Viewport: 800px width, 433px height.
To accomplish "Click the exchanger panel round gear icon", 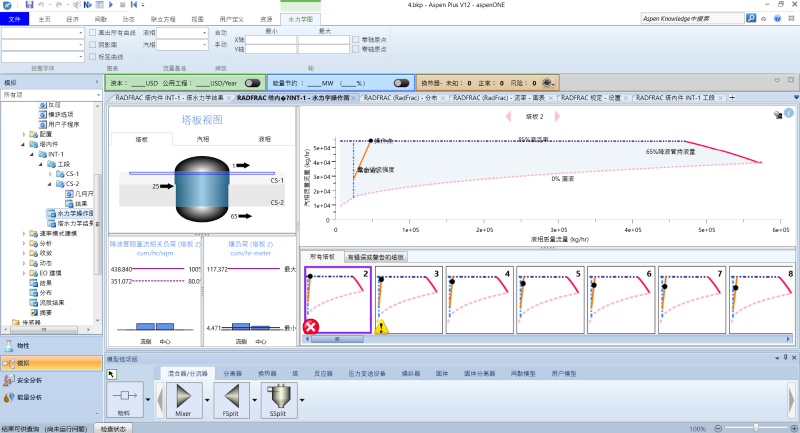I will click(x=547, y=83).
